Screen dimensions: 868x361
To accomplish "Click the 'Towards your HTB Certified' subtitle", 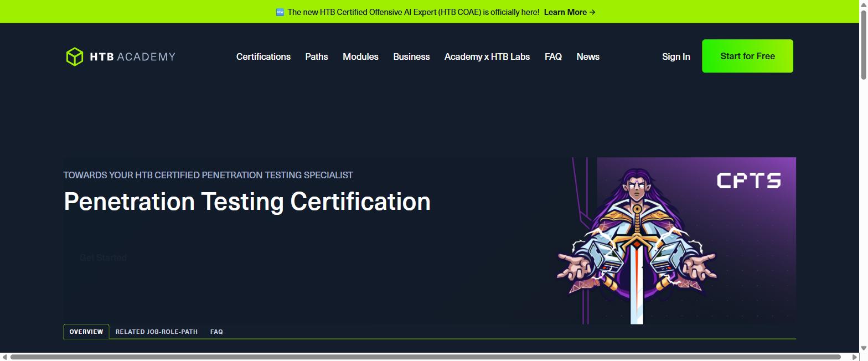I will point(208,175).
